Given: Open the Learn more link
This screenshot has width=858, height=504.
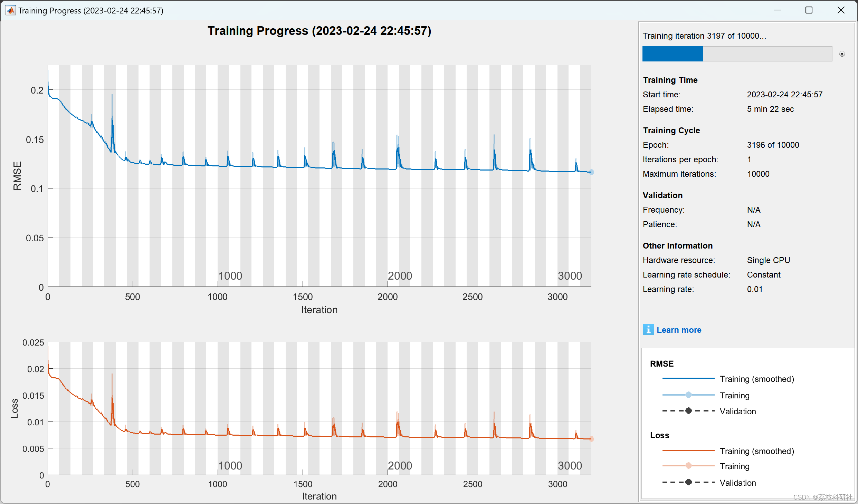Looking at the screenshot, I should point(679,330).
